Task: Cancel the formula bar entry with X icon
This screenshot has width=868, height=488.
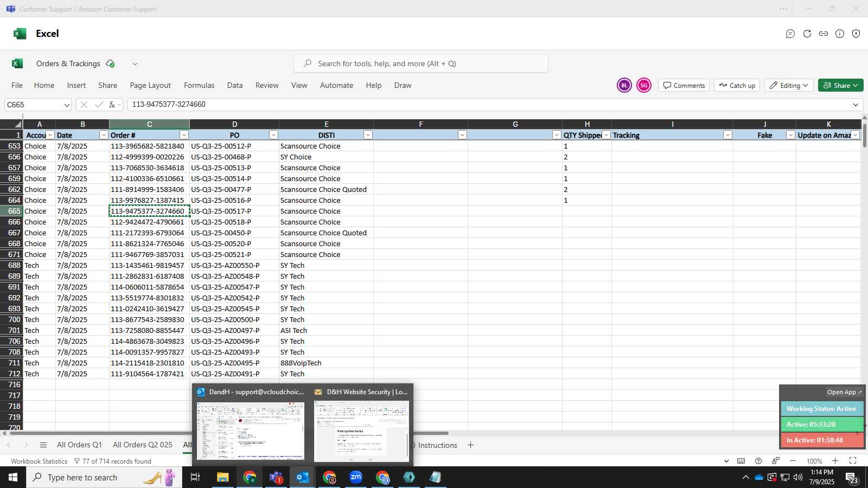Action: point(84,105)
